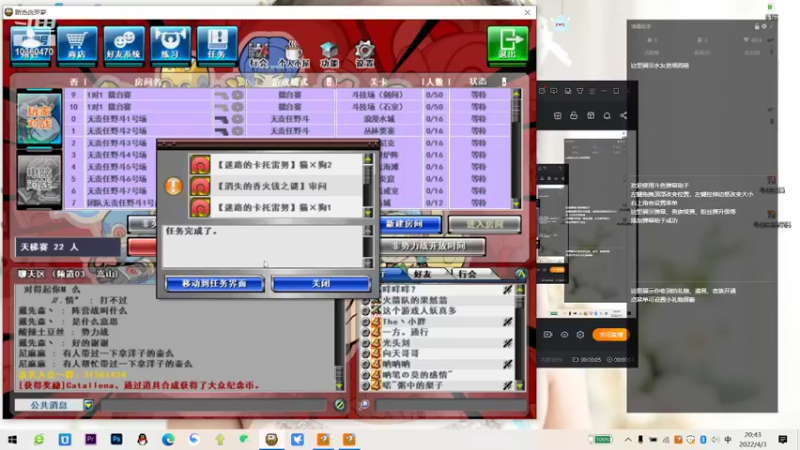Select quest 【迷路的卡托雷努】猫×狗2
This screenshot has width=800, height=450.
(276, 165)
